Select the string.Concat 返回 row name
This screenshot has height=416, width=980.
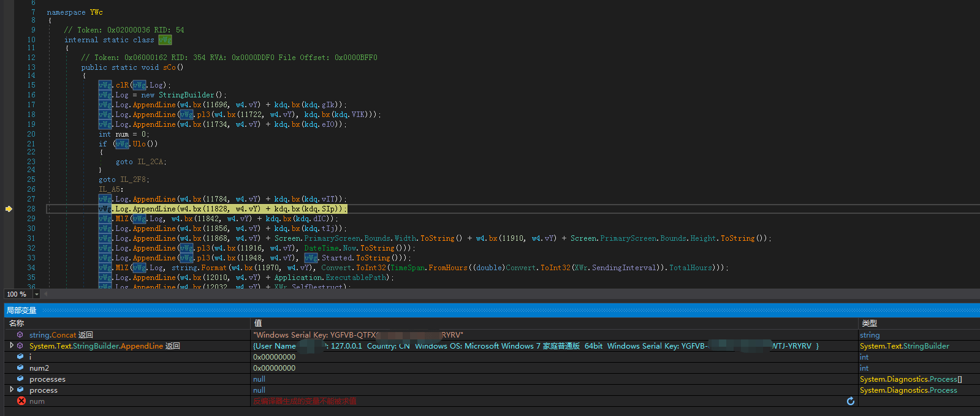61,335
